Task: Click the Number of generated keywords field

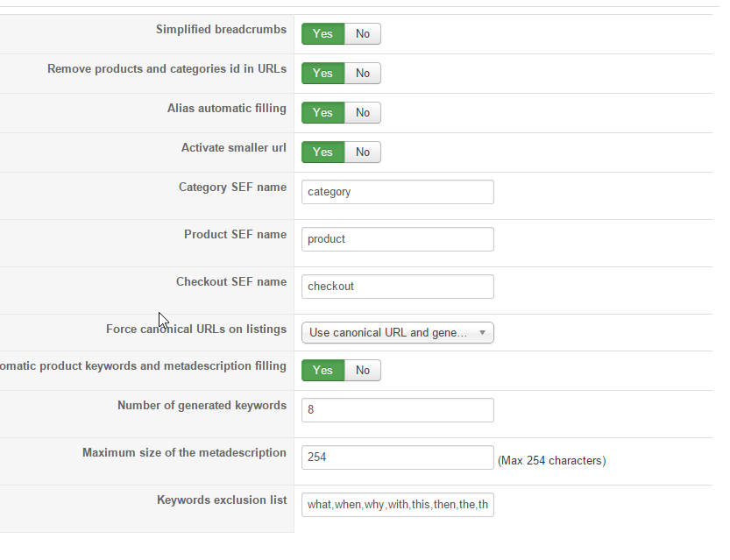Action: 397,410
